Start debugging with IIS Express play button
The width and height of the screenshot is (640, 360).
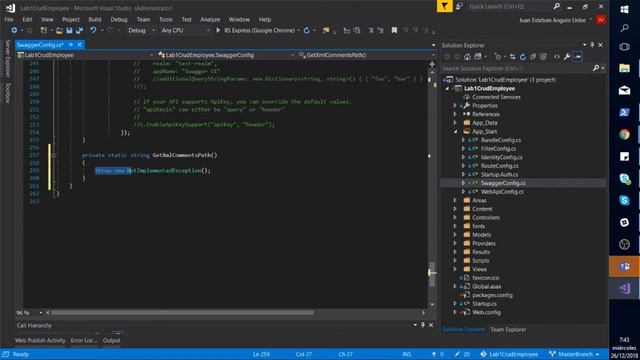(x=218, y=30)
